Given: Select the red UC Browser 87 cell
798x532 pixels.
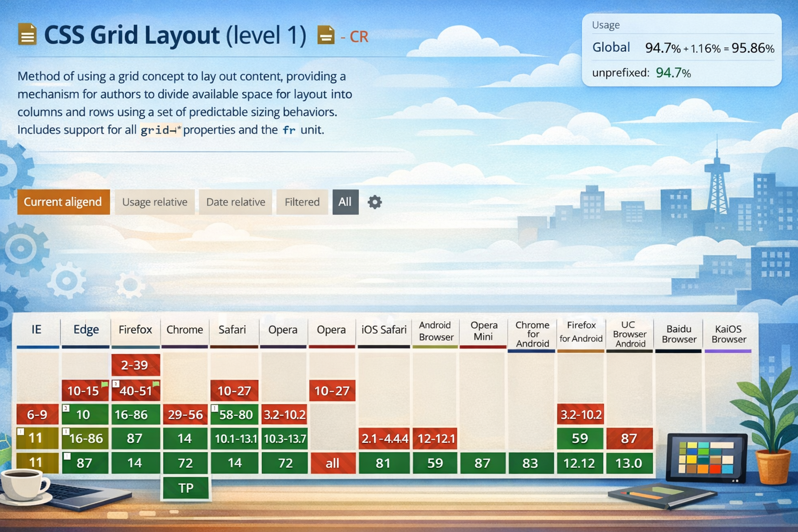Looking at the screenshot, I should tap(629, 438).
